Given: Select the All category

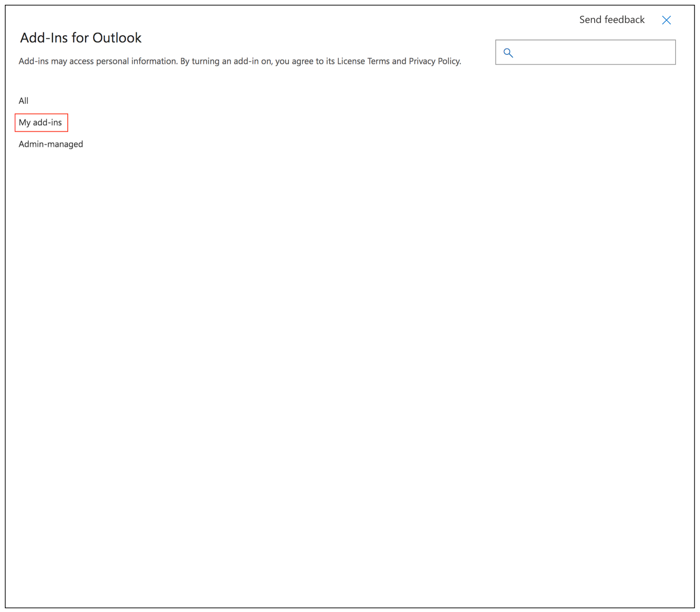Looking at the screenshot, I should pos(23,101).
